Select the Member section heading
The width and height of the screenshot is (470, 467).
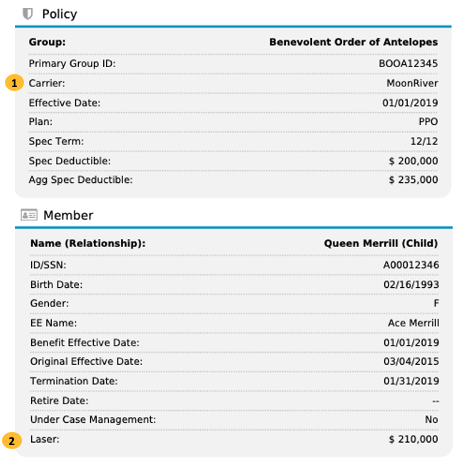[68, 215]
